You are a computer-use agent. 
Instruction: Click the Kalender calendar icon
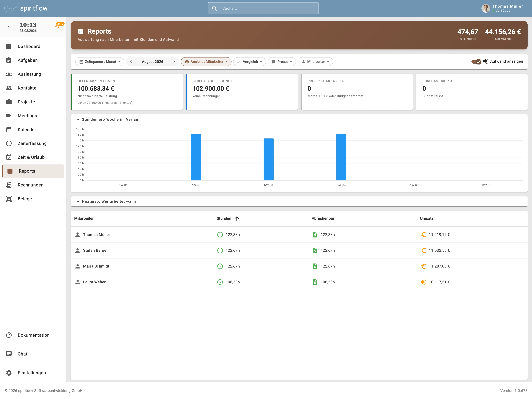coord(9,130)
